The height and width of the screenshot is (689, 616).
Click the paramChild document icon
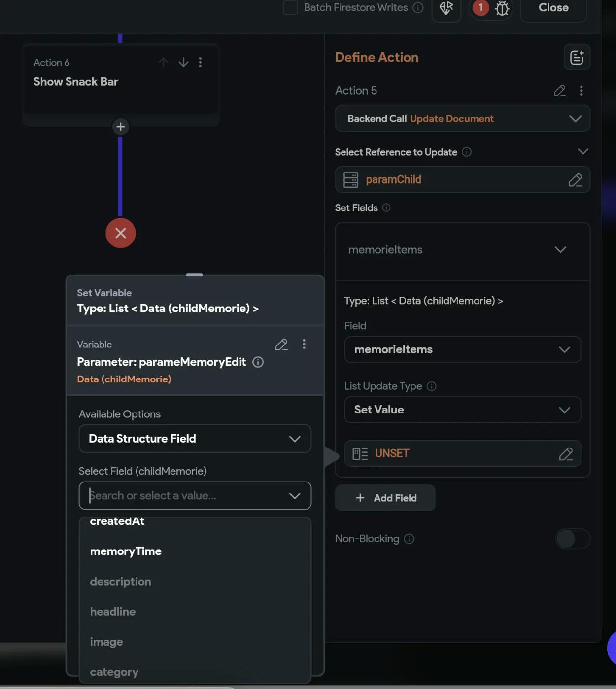pos(351,180)
